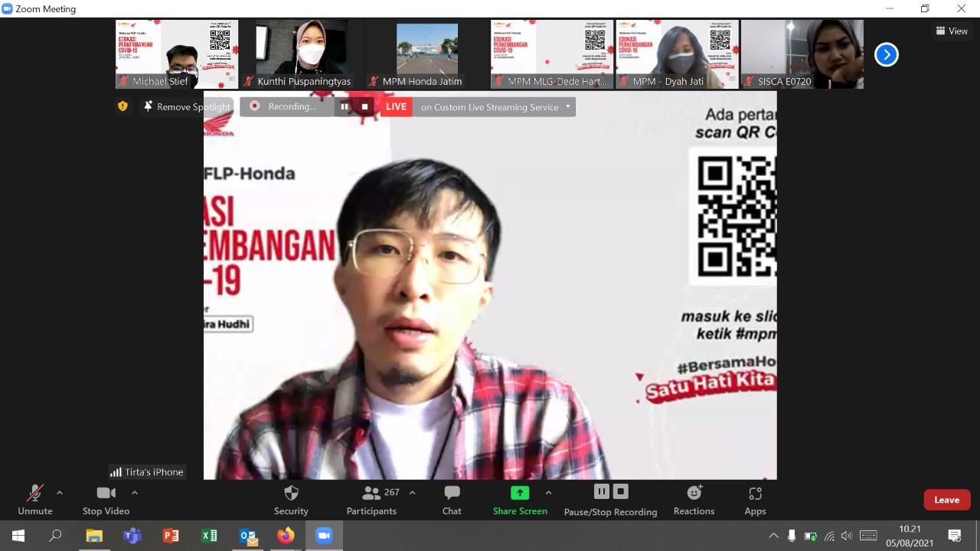Open Security shield options
Screen dimensions: 980x551
pyautogui.click(x=291, y=500)
